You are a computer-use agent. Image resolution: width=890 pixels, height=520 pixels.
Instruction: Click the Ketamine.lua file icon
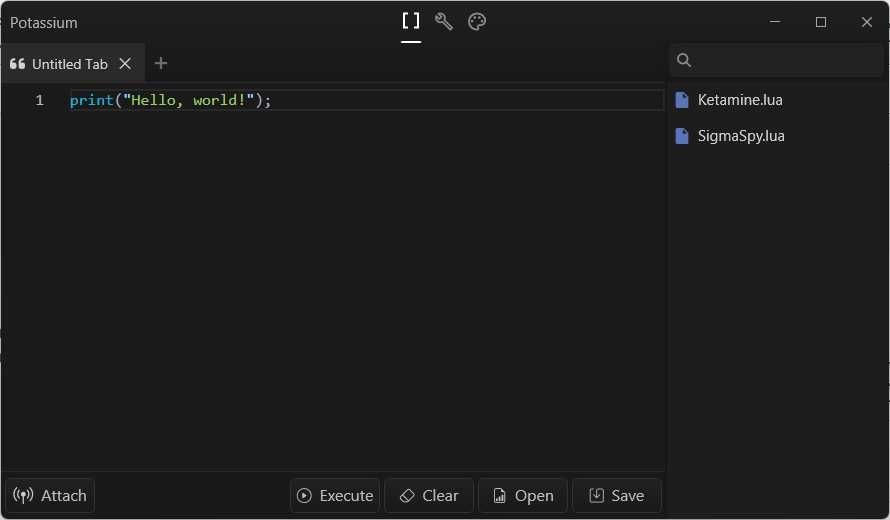682,100
